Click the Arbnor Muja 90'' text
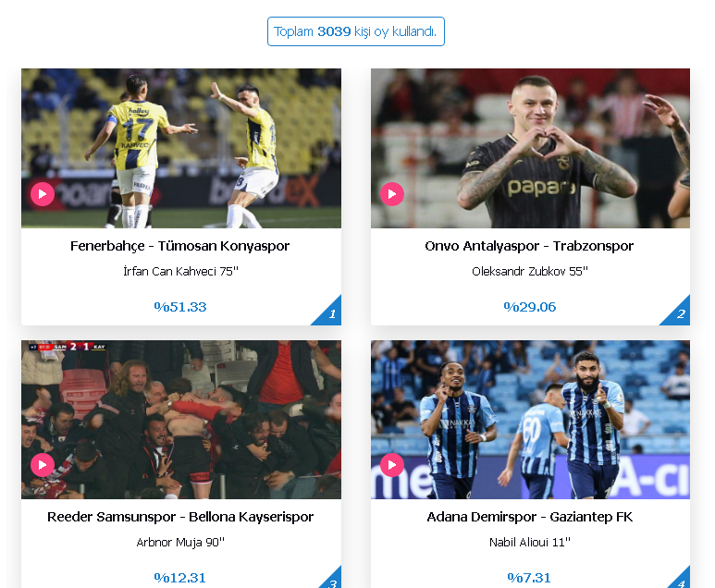 coord(180,542)
